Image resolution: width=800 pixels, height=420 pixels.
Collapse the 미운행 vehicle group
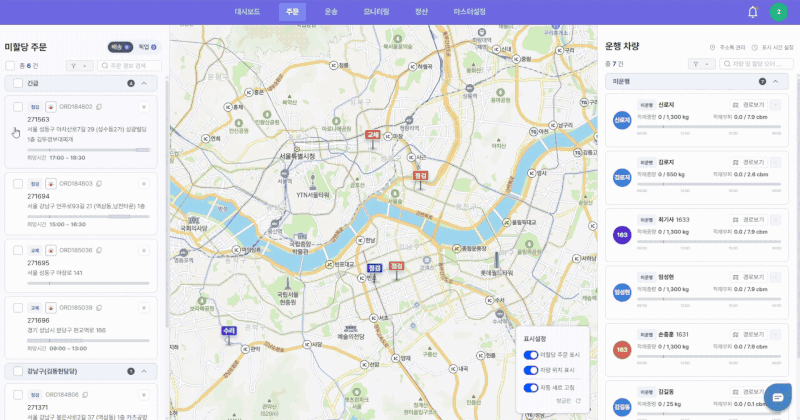[777, 81]
